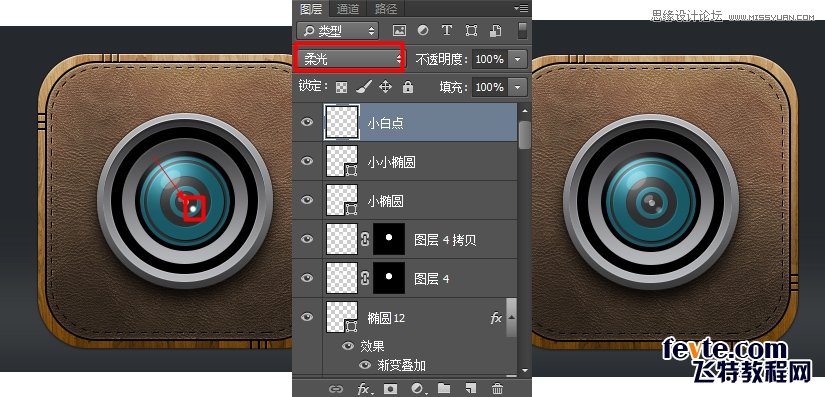Image resolution: width=825 pixels, height=397 pixels.
Task: Select the 图层 4 layer mask thumbnail
Action: click(389, 278)
